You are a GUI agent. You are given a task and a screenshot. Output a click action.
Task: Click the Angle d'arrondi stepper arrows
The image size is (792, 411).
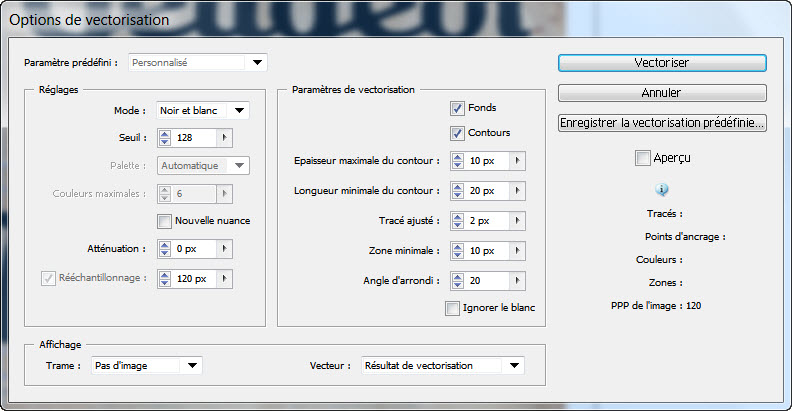[458, 281]
